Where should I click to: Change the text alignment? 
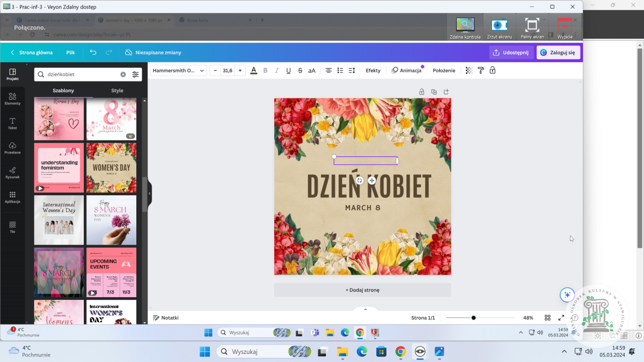(328, 70)
